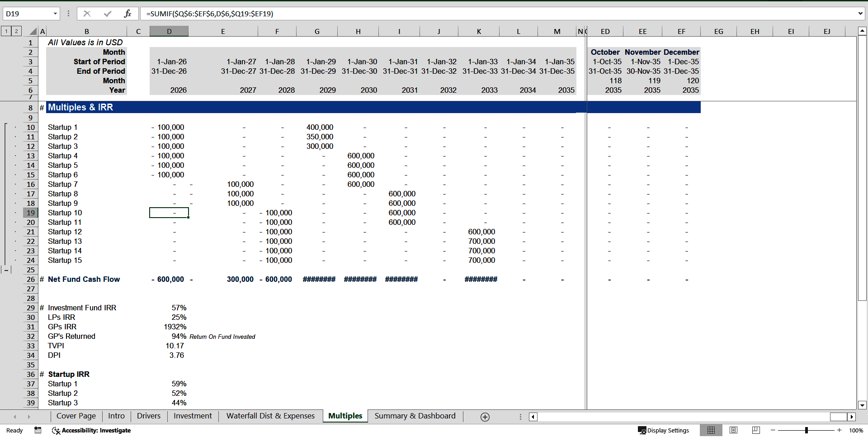Screen dimensions: 868x437
Task: Select Net Fund Cash Flow label
Action: click(84, 280)
